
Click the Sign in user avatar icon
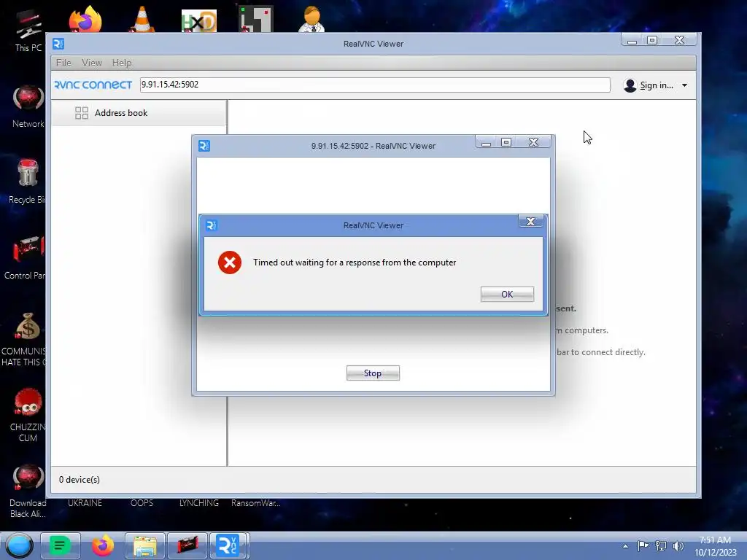[630, 85]
